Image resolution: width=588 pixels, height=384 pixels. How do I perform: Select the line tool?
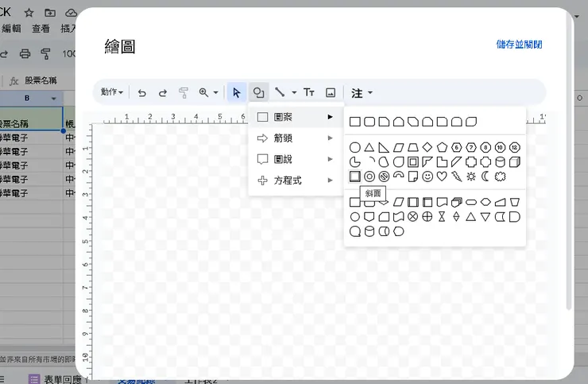[x=280, y=92]
